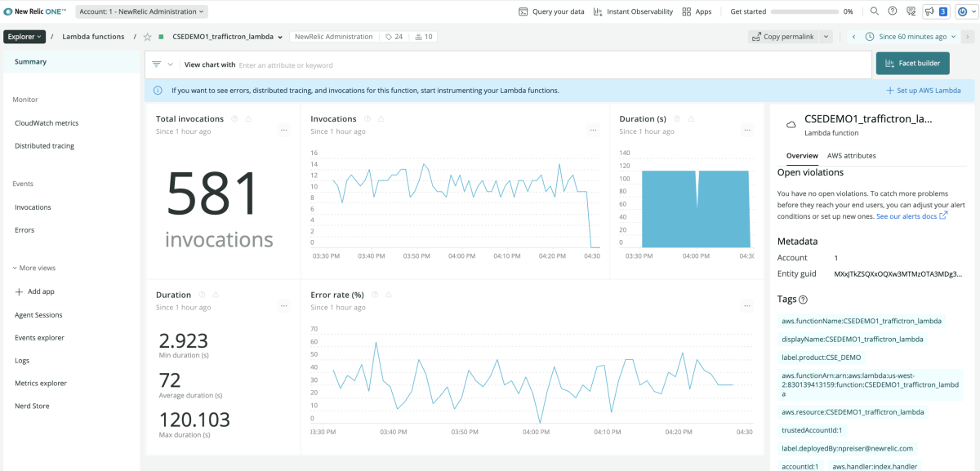Open the Account: 1 - NewRelic Administration dropdown
This screenshot has height=471, width=980.
click(142, 11)
